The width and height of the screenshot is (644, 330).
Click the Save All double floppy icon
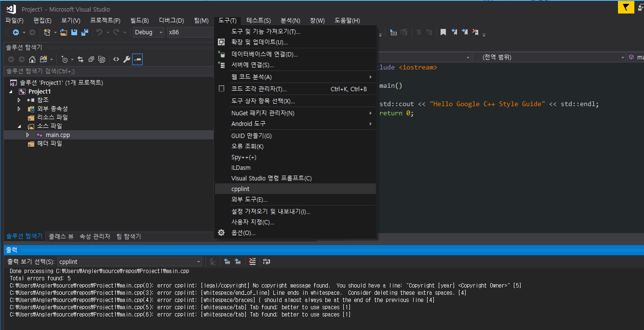point(85,32)
